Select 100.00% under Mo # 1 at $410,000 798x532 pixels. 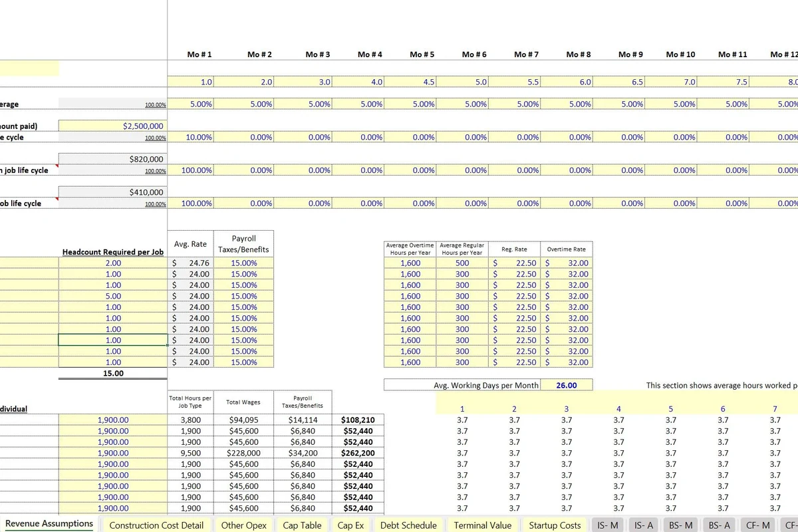click(x=191, y=203)
